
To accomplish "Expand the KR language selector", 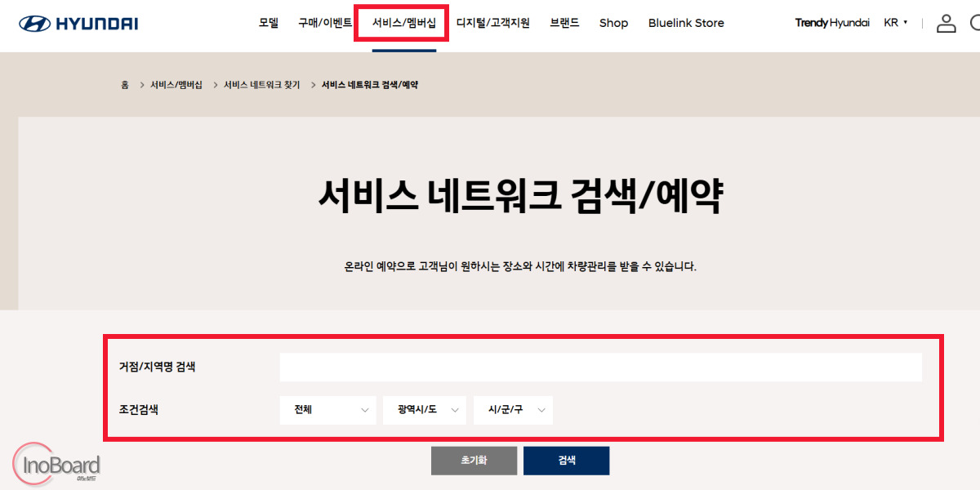I will (x=895, y=23).
